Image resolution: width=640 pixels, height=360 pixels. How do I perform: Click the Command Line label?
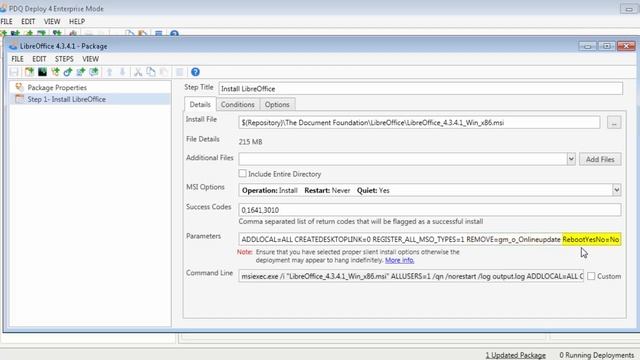tap(209, 273)
